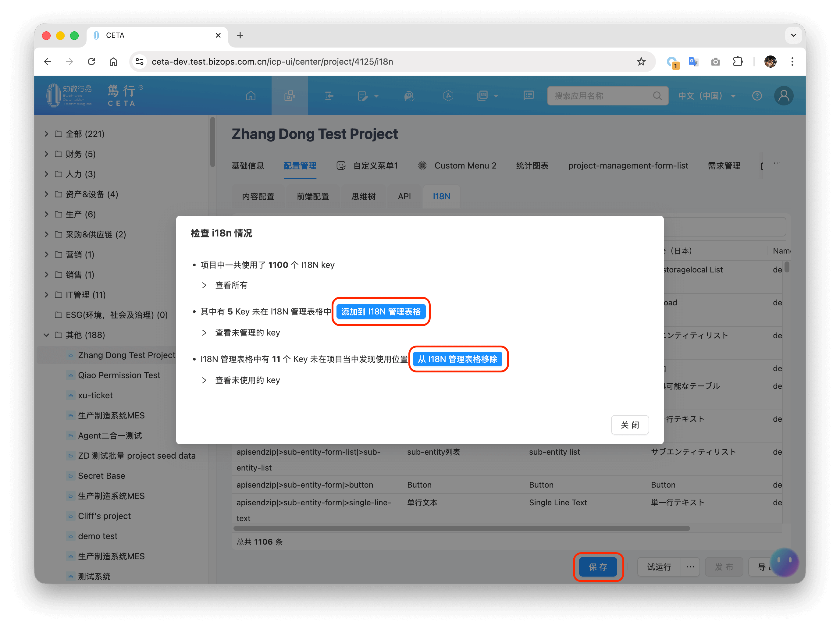Expand the 人力 (3) folder
Viewport: 840px width, 629px height.
(46, 174)
